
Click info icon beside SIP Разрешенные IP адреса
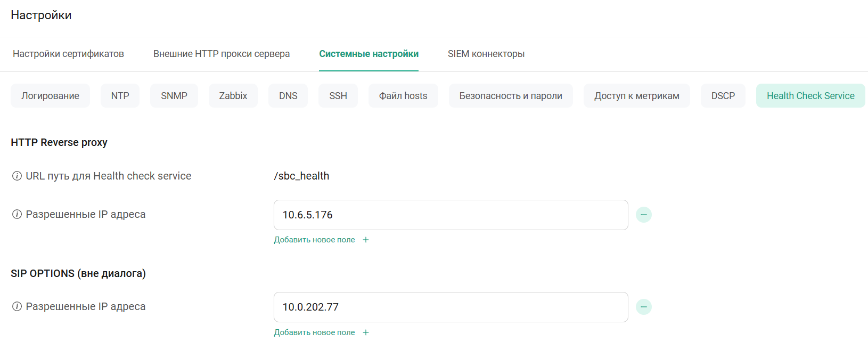[x=17, y=306]
